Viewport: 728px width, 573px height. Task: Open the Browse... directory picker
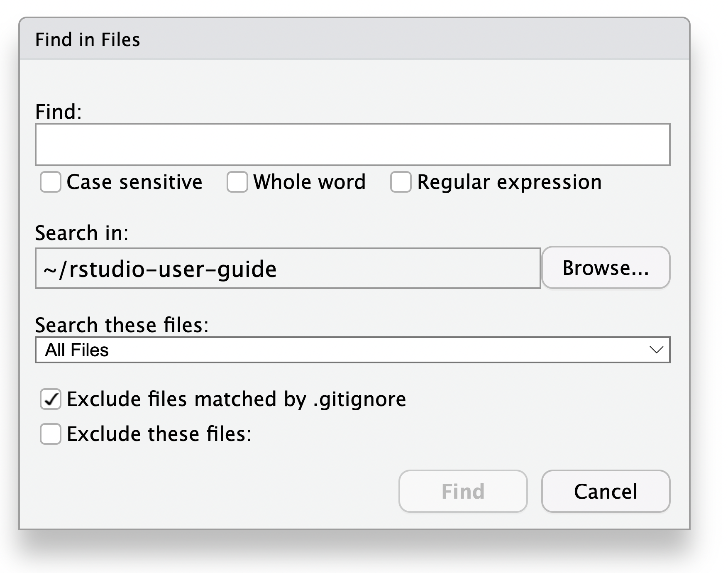[x=606, y=268]
